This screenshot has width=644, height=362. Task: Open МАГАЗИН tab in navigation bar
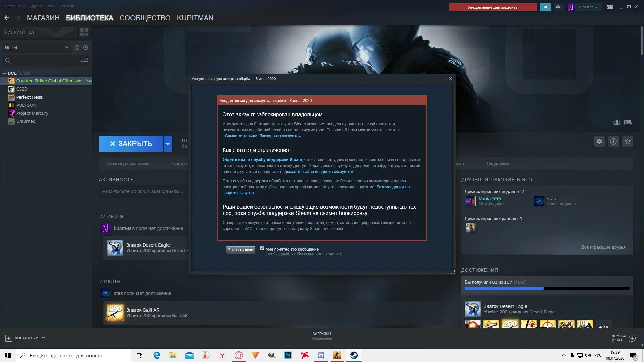click(x=43, y=18)
